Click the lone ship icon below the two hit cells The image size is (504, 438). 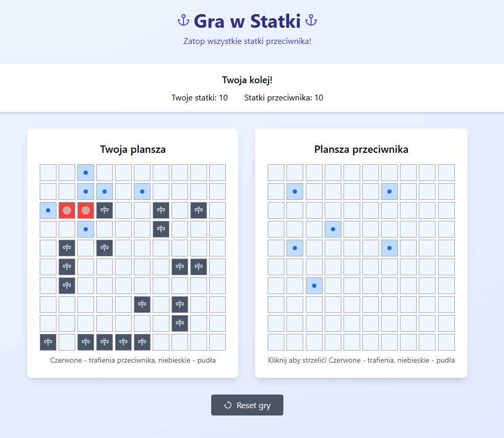[x=161, y=229]
